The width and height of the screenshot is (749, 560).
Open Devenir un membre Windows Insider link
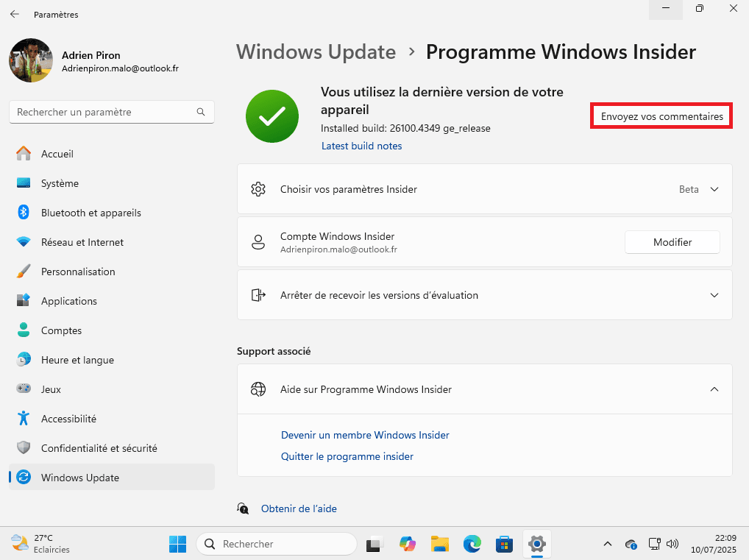[365, 436]
